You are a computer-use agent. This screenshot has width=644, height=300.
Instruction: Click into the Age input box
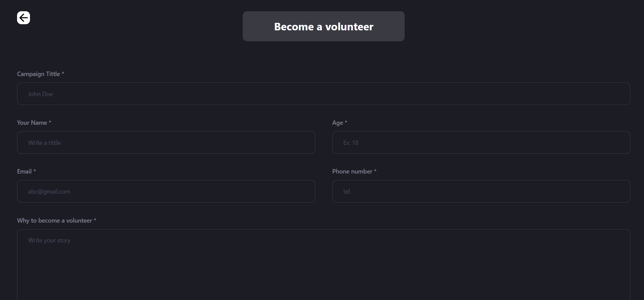[x=481, y=142]
